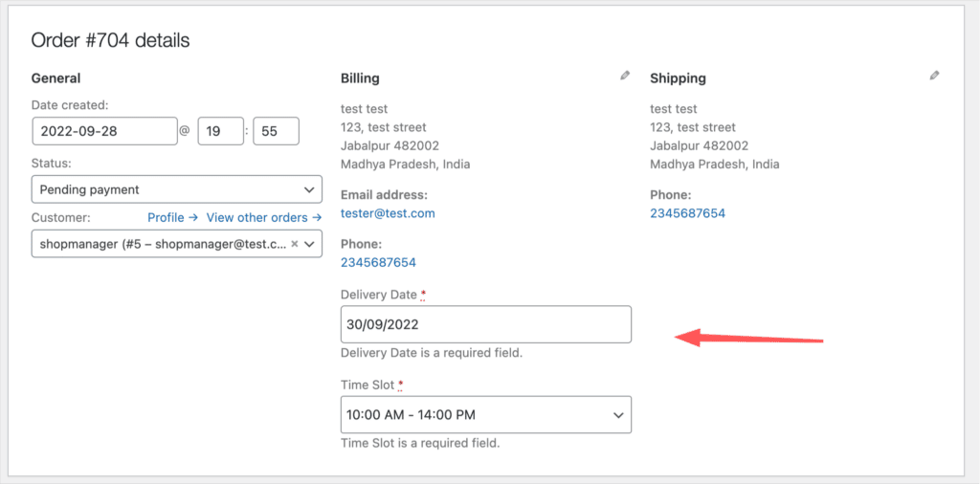
Task: Open the customer Profile link
Action: 172,217
